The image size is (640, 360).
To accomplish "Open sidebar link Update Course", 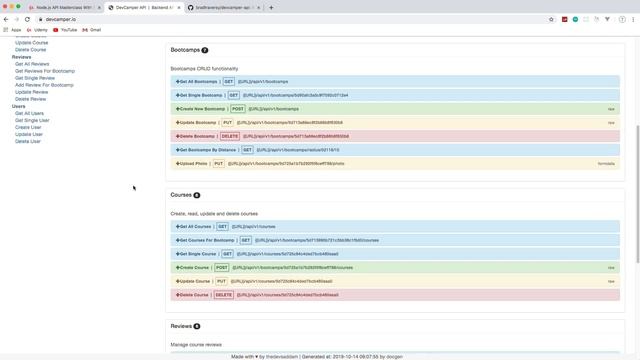I will [31, 42].
